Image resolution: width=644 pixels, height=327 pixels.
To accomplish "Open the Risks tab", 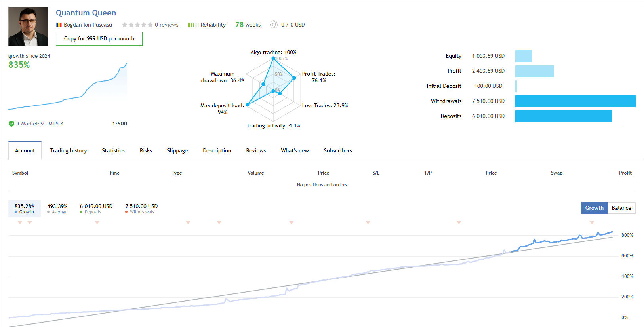I will [146, 150].
